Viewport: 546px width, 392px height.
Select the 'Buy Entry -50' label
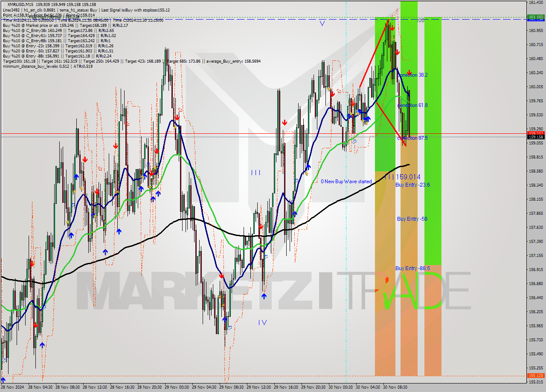coord(412,219)
